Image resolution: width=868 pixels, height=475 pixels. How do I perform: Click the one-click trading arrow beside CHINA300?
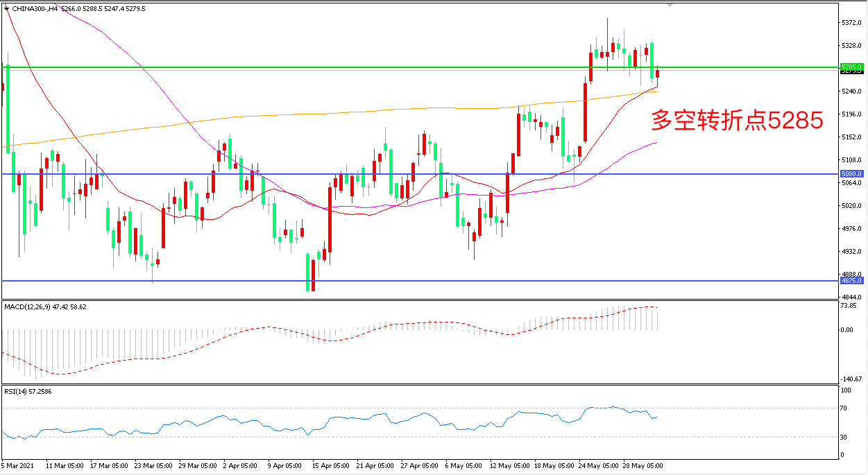tap(6, 9)
